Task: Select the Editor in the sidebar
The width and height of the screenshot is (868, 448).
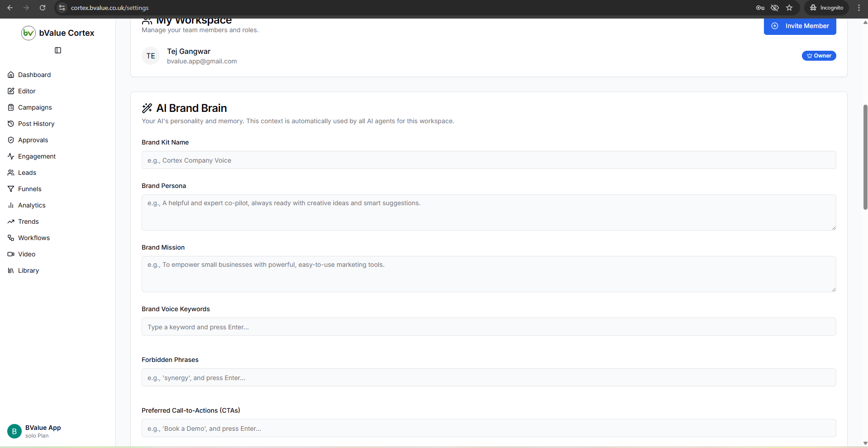Action: (x=27, y=91)
